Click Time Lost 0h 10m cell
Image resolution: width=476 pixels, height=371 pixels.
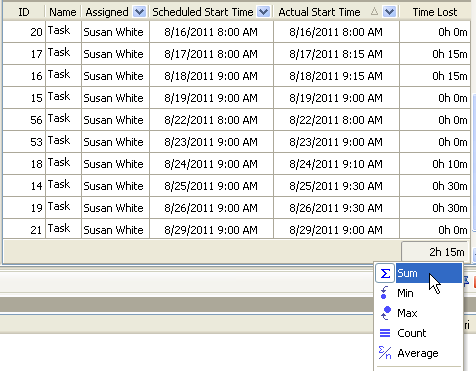pyautogui.click(x=435, y=164)
